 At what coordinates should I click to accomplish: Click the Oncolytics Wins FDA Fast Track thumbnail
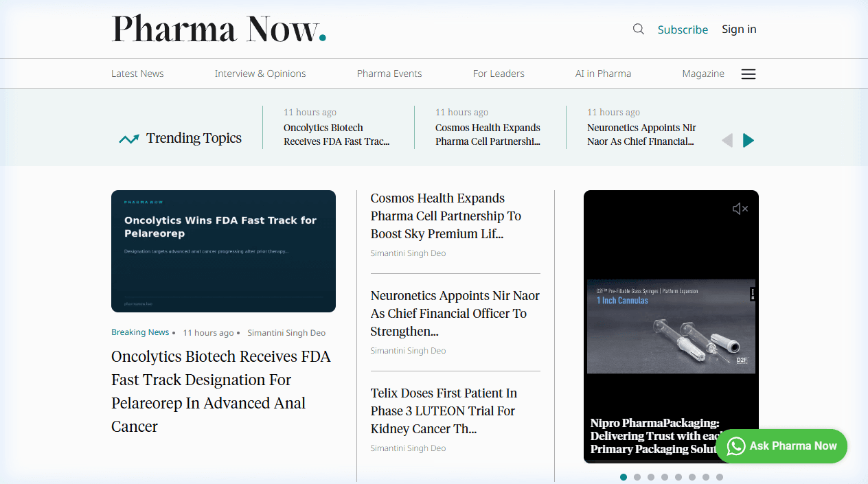tap(223, 251)
